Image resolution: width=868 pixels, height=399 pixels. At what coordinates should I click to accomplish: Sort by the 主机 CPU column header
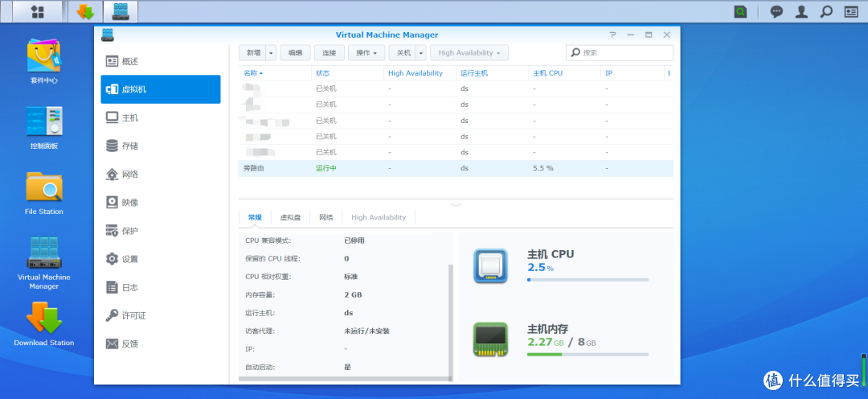[x=564, y=73]
